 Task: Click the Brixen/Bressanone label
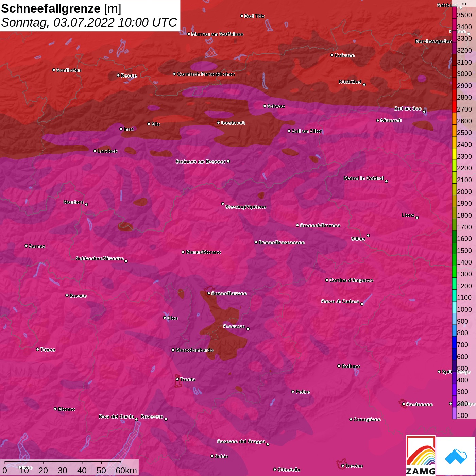click(x=282, y=242)
